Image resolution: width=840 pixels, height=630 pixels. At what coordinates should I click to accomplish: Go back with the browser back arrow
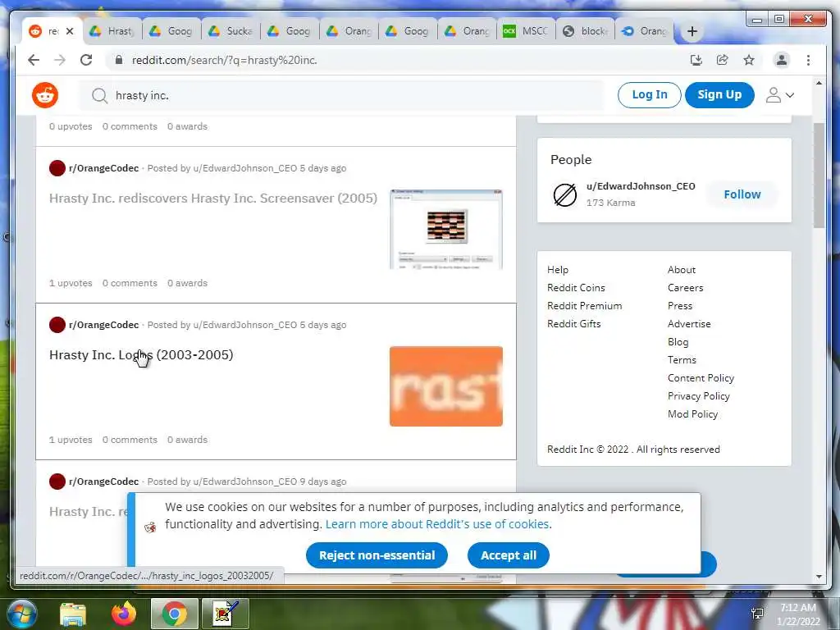click(34, 60)
